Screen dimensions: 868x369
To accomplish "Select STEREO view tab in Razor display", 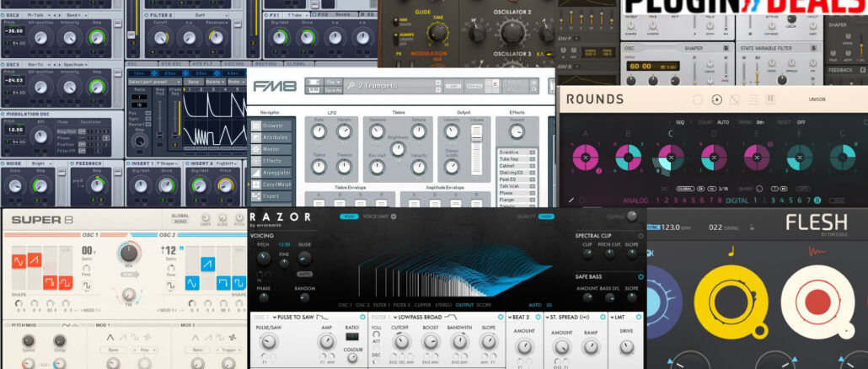I will (x=444, y=305).
